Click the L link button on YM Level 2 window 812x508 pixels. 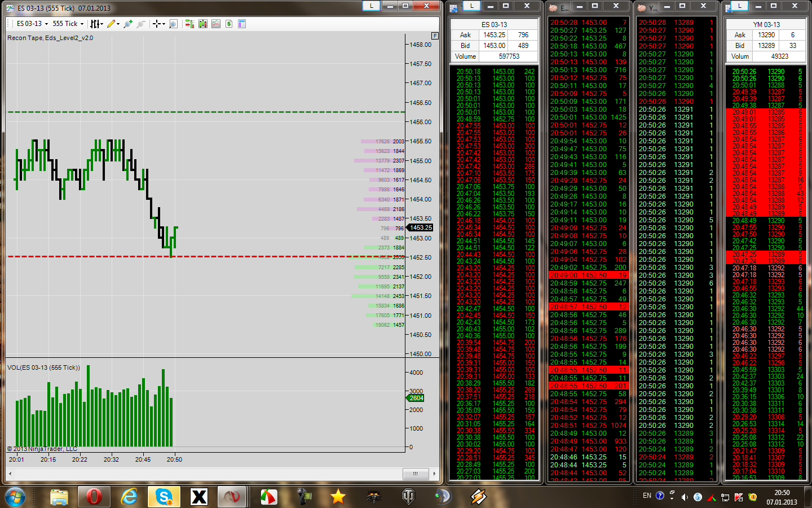(739, 6)
